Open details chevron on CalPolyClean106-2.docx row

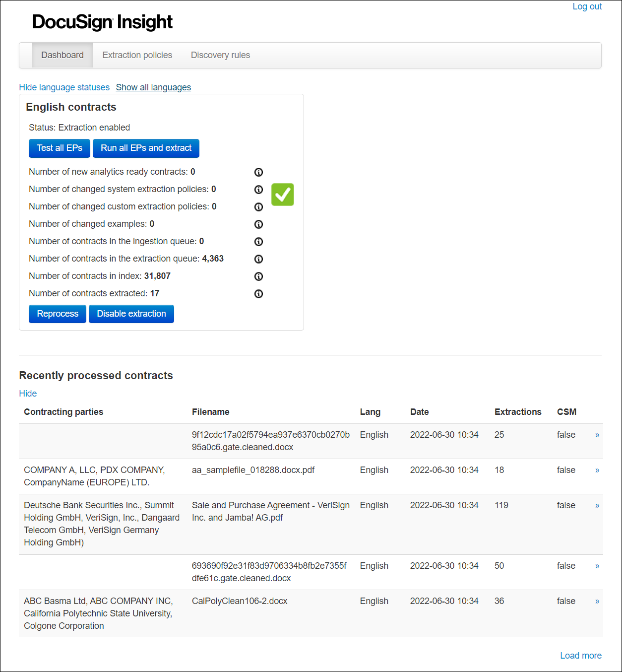point(597,601)
